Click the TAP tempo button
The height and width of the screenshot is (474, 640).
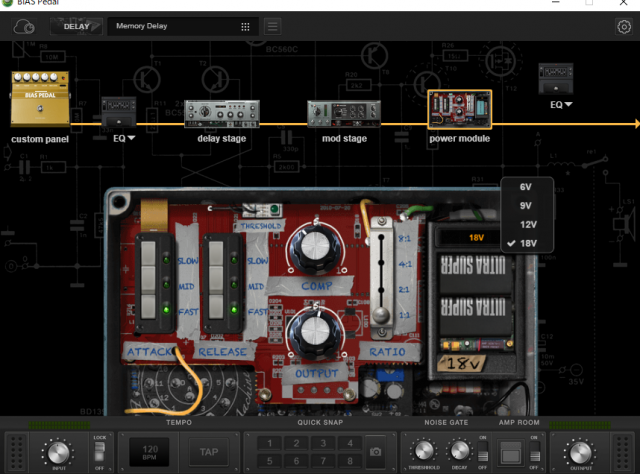[209, 452]
